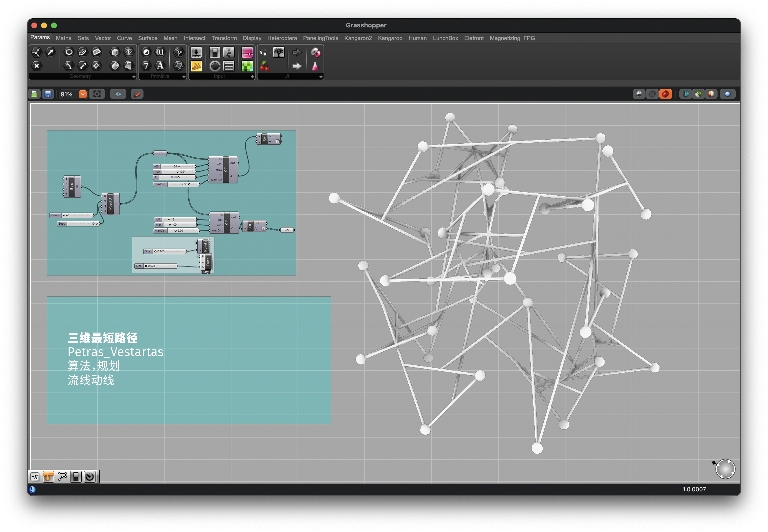
Task: Expand the Input panel plus arrow
Action: (x=252, y=77)
